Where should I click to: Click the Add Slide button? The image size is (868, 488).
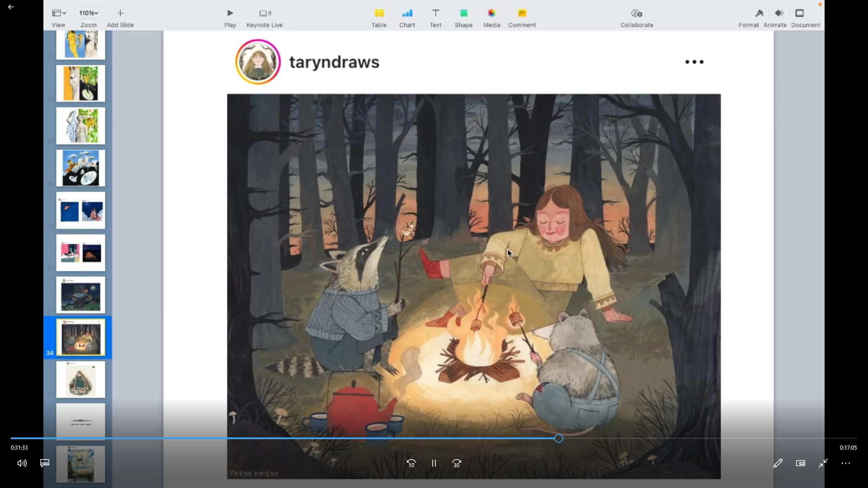pyautogui.click(x=120, y=14)
